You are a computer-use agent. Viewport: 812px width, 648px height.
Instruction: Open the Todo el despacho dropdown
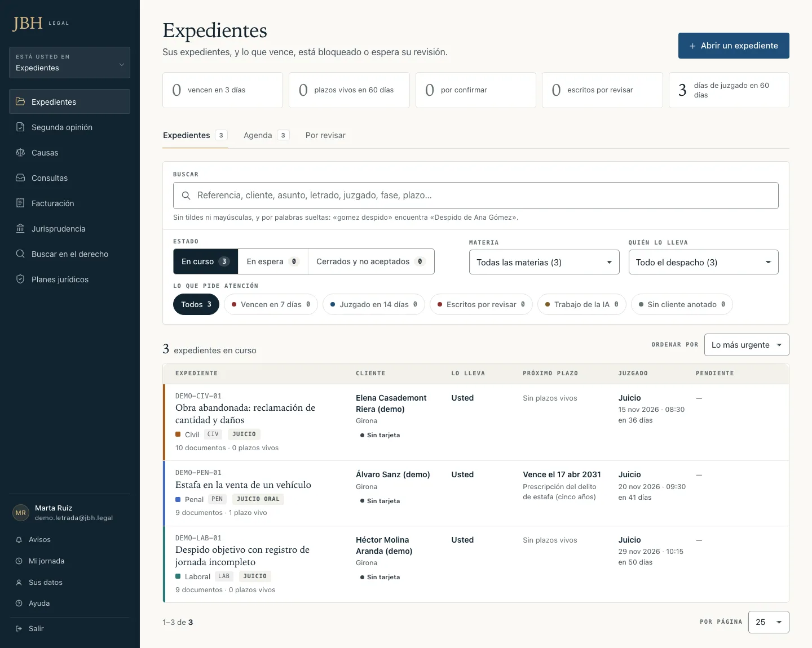click(703, 262)
